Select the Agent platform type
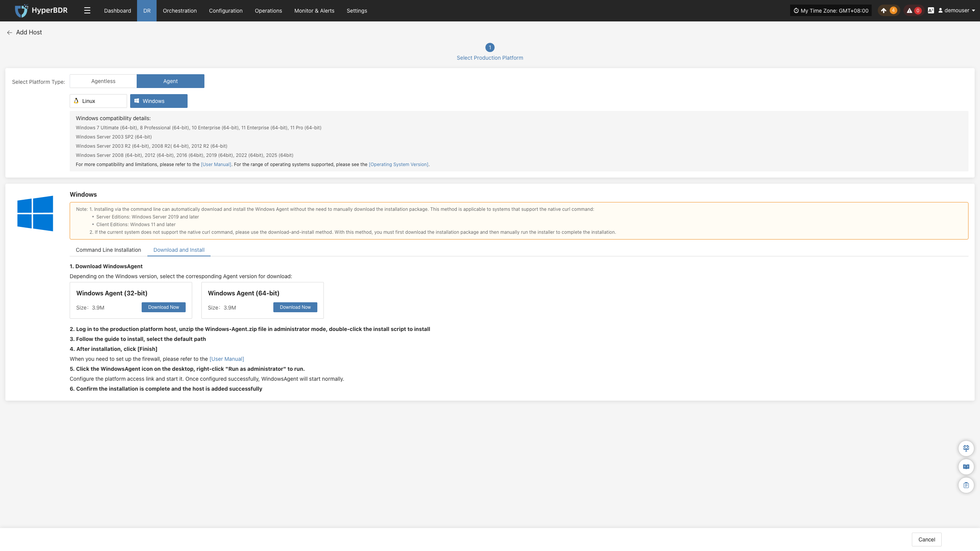 [170, 81]
